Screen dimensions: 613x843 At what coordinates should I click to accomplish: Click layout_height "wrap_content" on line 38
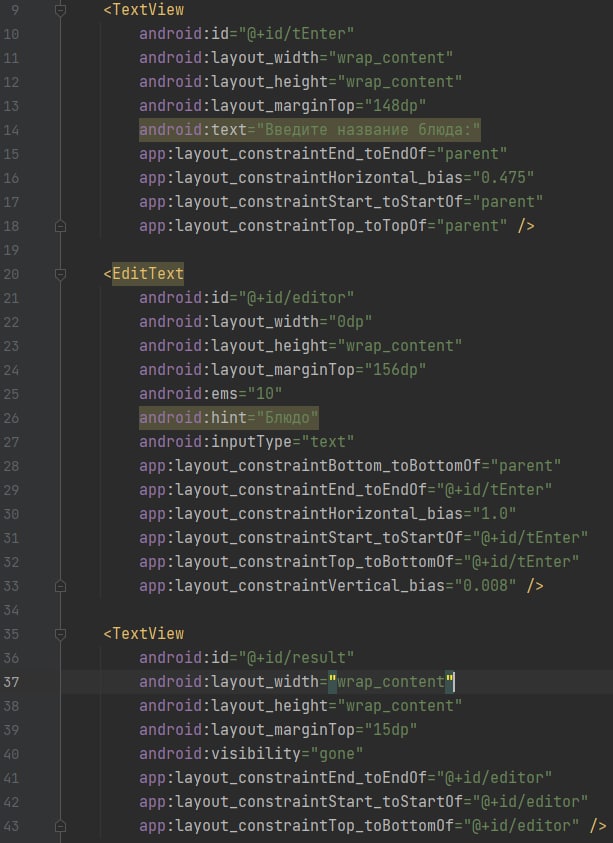point(400,706)
